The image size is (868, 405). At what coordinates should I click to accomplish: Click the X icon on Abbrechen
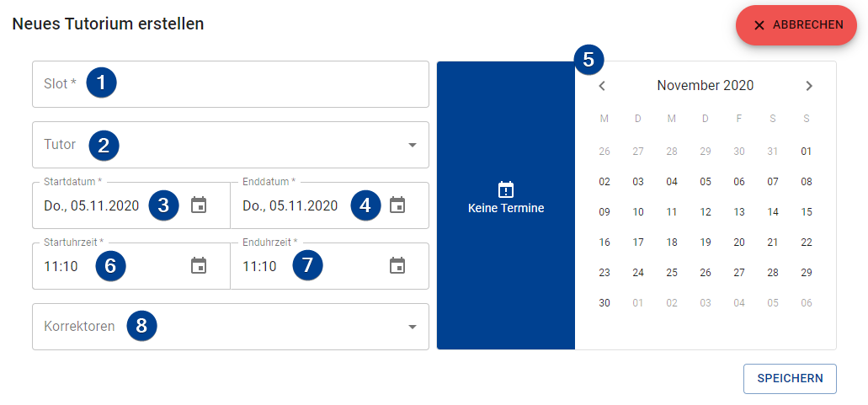(x=759, y=25)
